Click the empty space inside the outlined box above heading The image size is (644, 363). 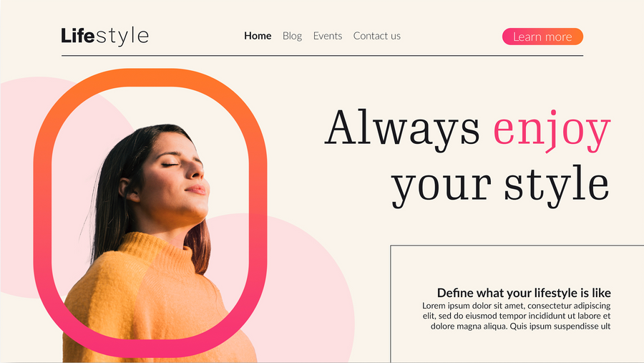[517, 265]
